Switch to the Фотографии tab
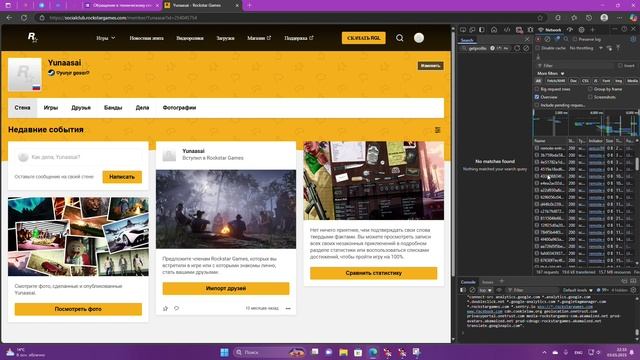This screenshot has width=640, height=360. tap(179, 108)
